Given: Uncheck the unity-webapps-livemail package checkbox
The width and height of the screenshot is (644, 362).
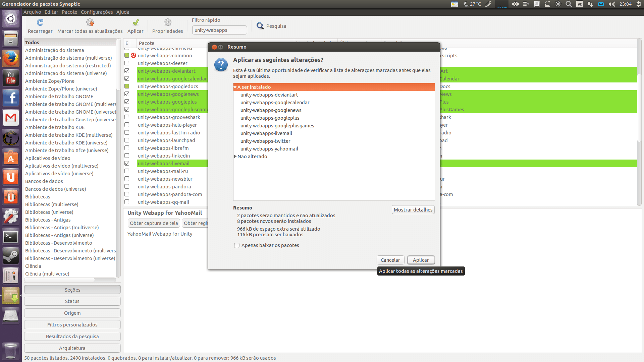Looking at the screenshot, I should point(127,164).
